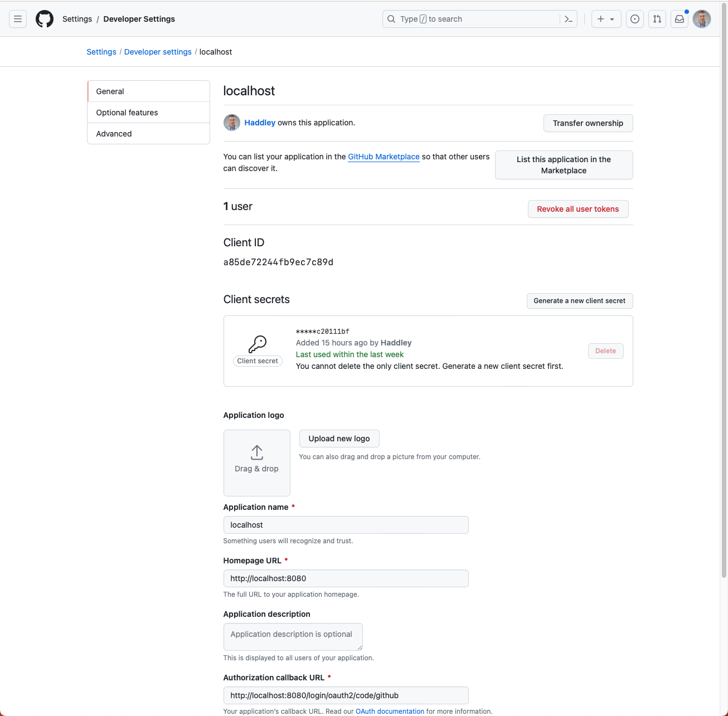The height and width of the screenshot is (716, 728).
Task: Click Transfer ownership button
Action: pyautogui.click(x=588, y=123)
